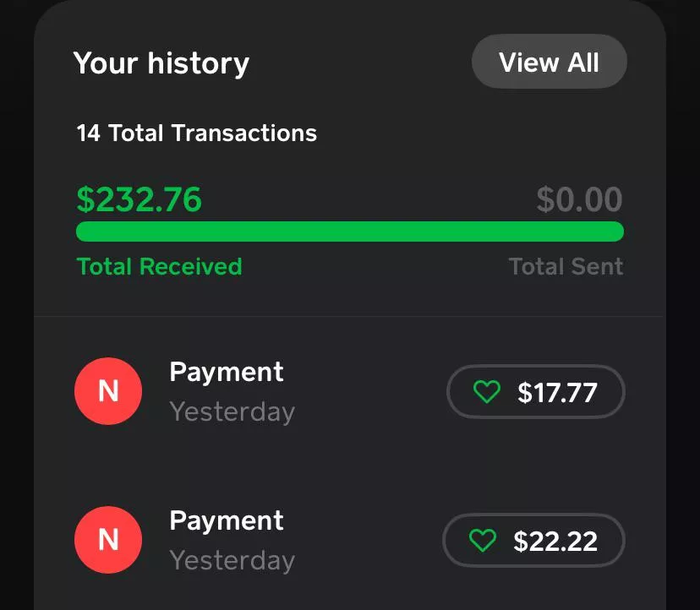
Task: Open the Payment title of the $22.22 transaction
Action: point(227,520)
